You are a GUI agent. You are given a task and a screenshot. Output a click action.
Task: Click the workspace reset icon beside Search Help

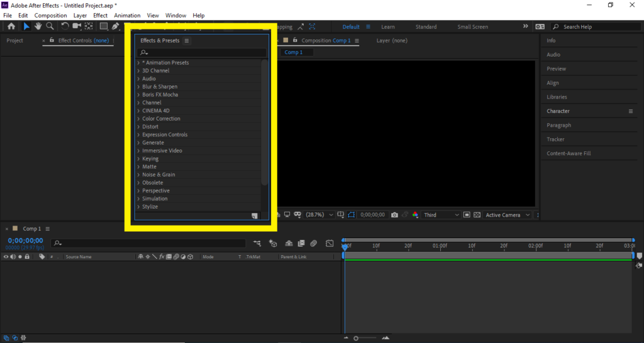[x=540, y=26]
